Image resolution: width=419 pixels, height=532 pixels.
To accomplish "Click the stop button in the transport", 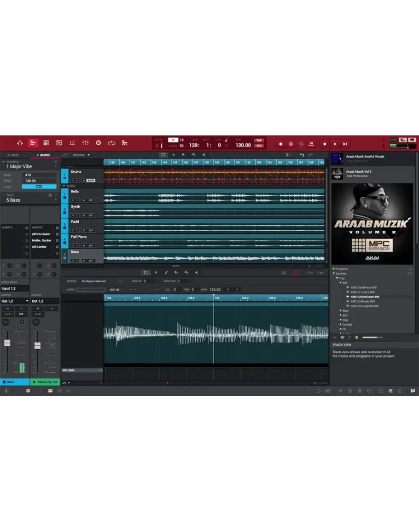I will point(324,144).
